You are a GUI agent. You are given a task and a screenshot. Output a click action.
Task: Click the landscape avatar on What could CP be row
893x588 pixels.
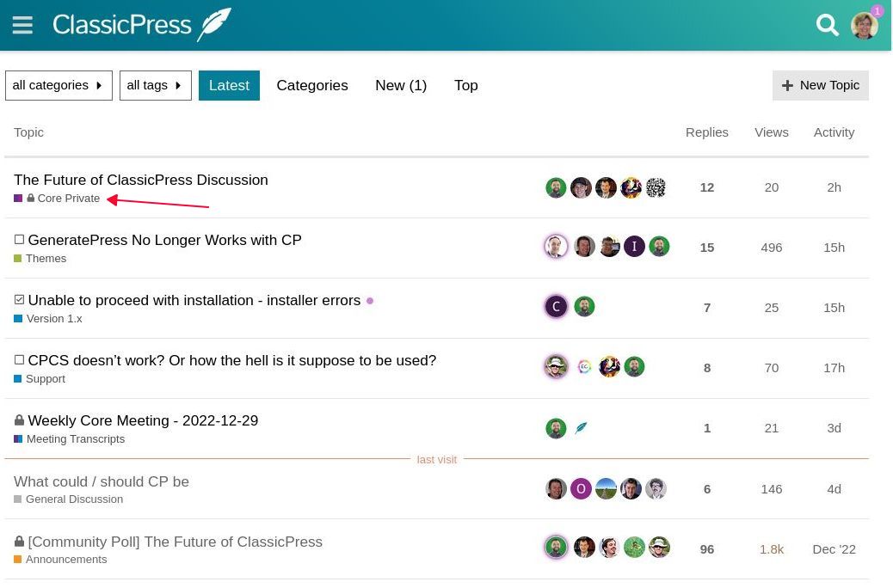606,489
